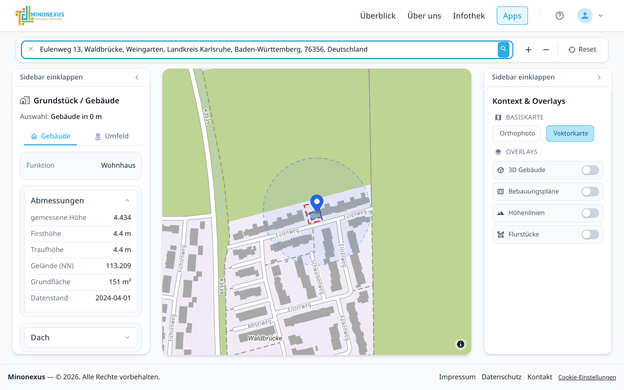Click the Datenstand value 2024-04-01
The width and height of the screenshot is (624, 390).
coord(113,298)
